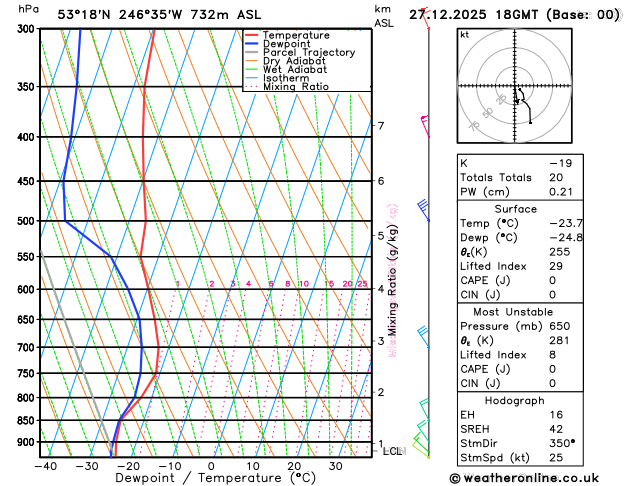Click the Most Unstable Pressure value 650
This screenshot has height=486, width=629.
point(560,326)
